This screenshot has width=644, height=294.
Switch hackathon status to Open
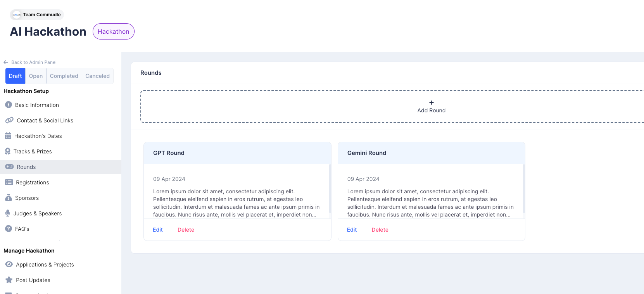coord(36,76)
